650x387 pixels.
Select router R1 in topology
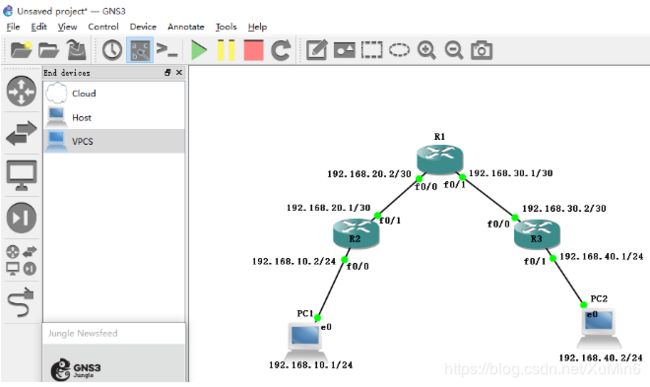click(439, 160)
